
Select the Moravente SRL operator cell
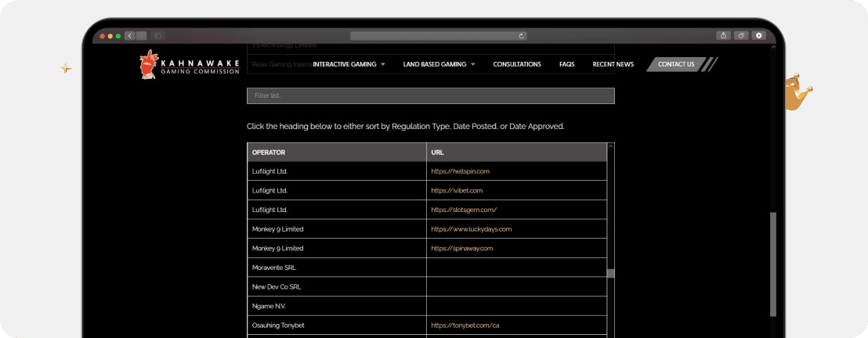[337, 268]
